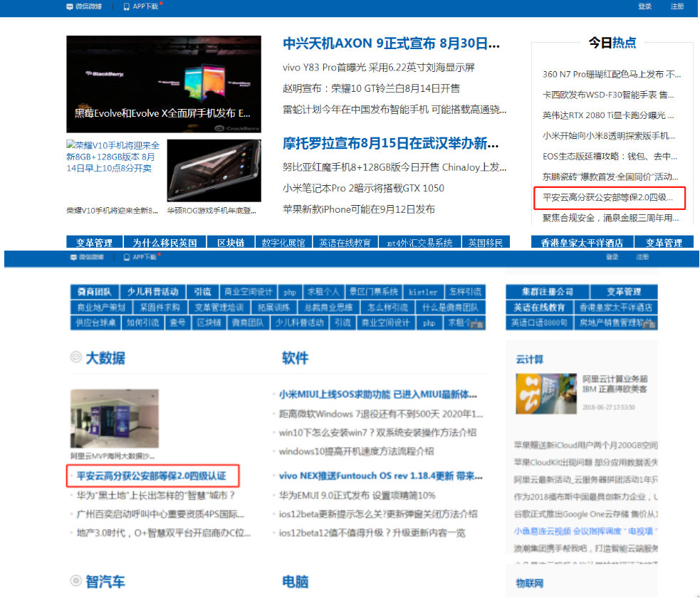Click the kistler tag
This screenshot has width=700, height=598.
423,292
